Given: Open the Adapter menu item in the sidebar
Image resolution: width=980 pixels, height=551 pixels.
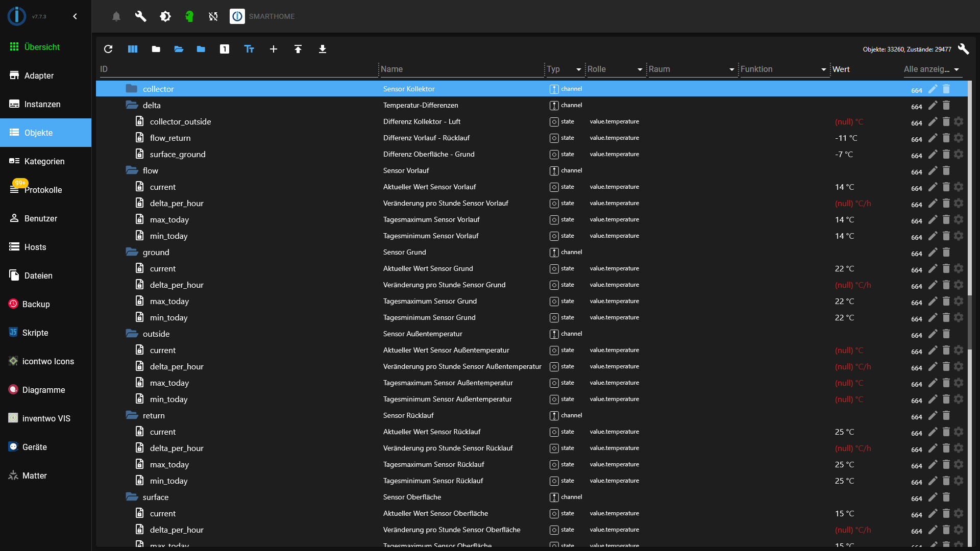Looking at the screenshot, I should [39, 76].
